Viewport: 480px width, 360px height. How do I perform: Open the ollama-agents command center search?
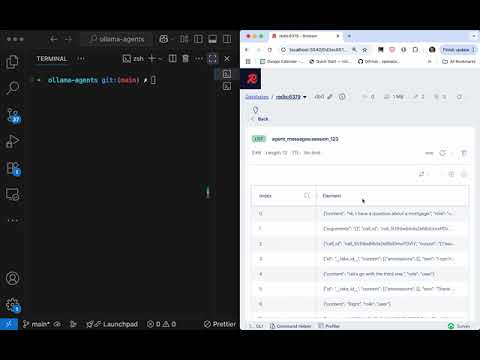117,39
